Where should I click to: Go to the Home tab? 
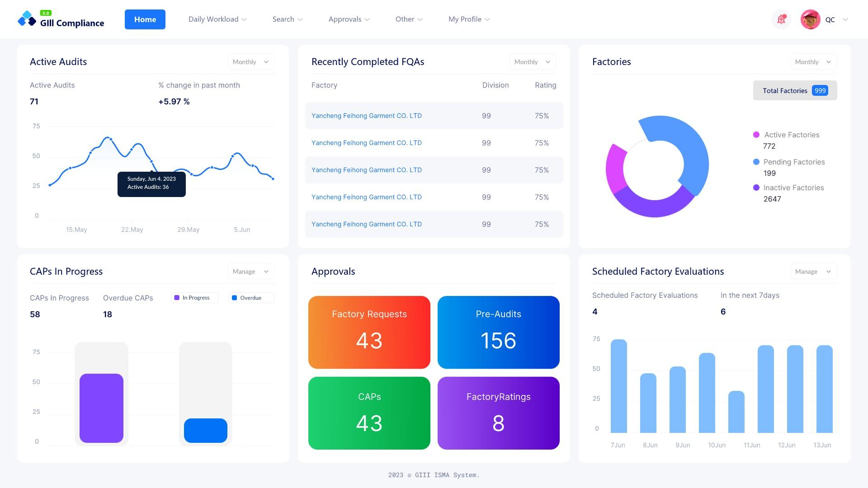(145, 19)
